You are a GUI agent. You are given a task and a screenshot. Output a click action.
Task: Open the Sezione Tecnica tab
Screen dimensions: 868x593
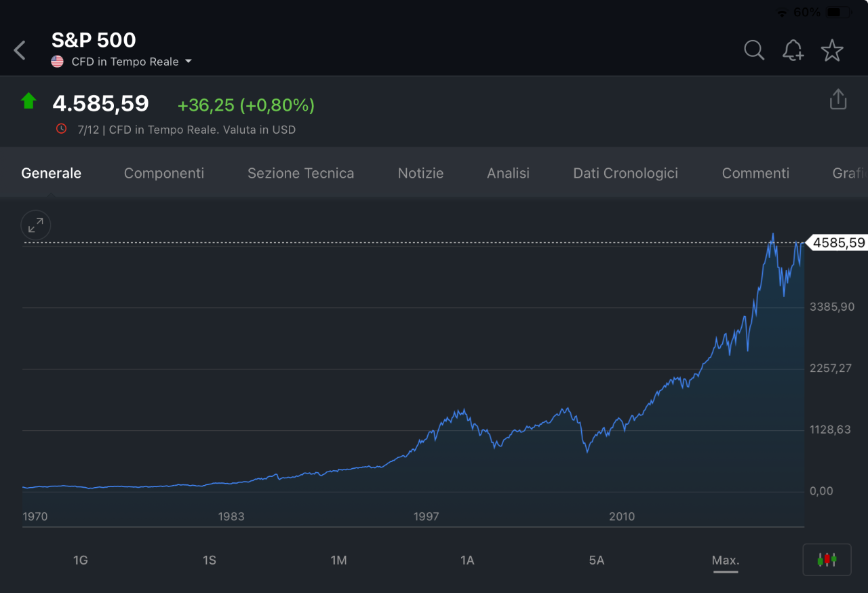pos(300,173)
